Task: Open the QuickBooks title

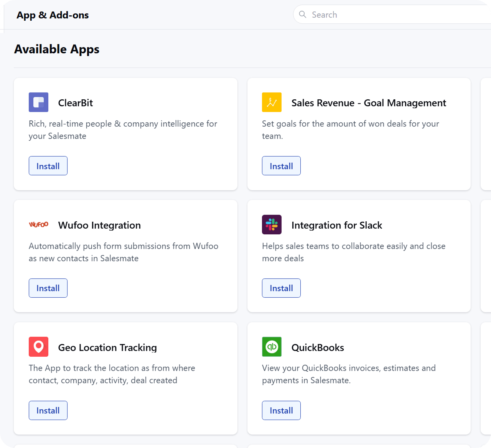Action: point(318,348)
